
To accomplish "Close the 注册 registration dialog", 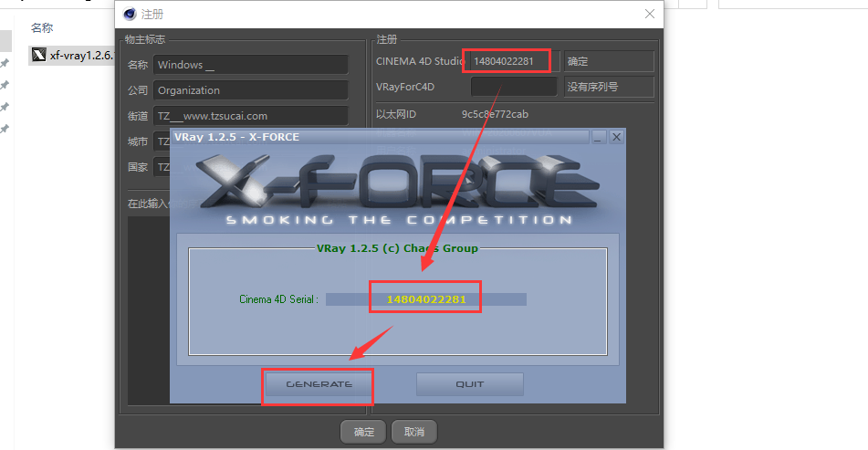I will (x=650, y=14).
